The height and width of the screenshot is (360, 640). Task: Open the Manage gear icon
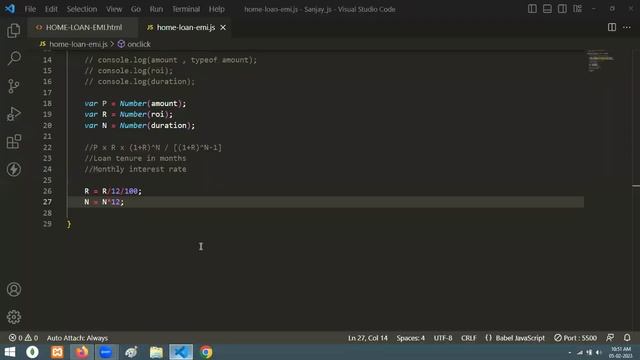tap(14, 317)
